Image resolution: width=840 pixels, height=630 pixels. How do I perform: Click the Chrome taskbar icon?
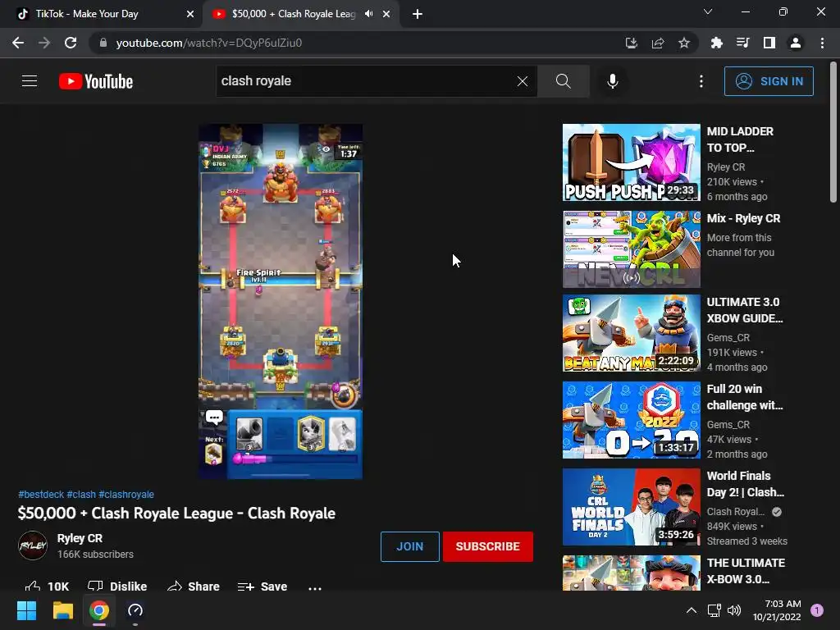[x=99, y=610]
